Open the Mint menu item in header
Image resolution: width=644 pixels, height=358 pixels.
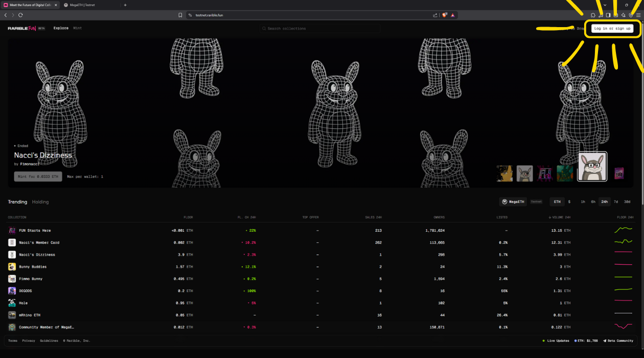click(x=78, y=28)
